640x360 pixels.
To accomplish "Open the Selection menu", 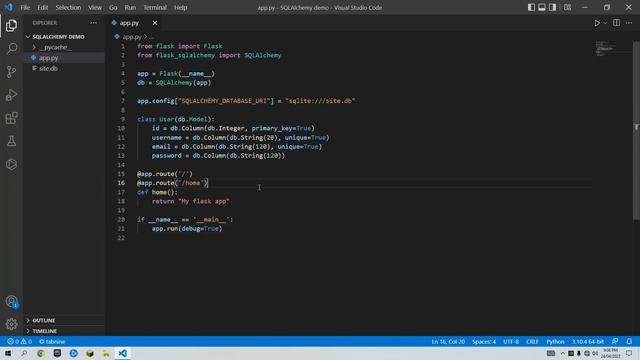I will tap(68, 7).
